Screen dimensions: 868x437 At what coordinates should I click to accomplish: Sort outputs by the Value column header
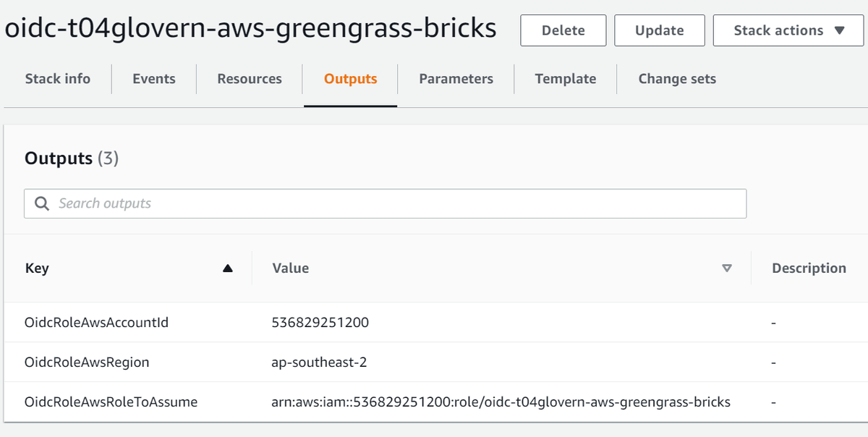pyautogui.click(x=291, y=268)
